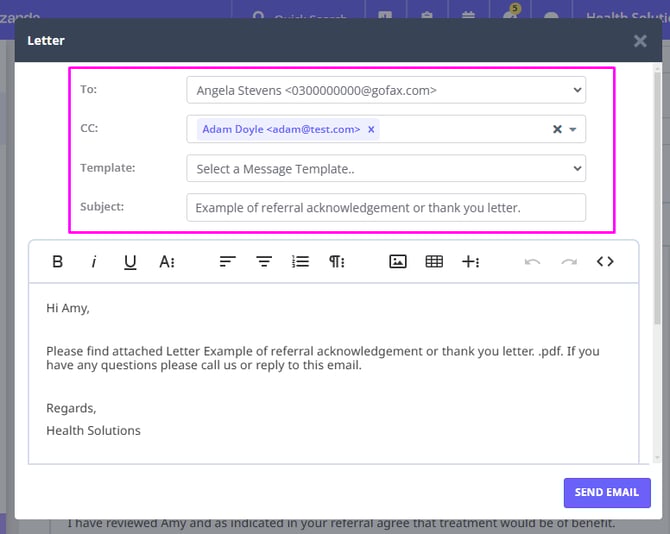The height and width of the screenshot is (534, 670).
Task: Apply italic formatting to text
Action: (94, 262)
